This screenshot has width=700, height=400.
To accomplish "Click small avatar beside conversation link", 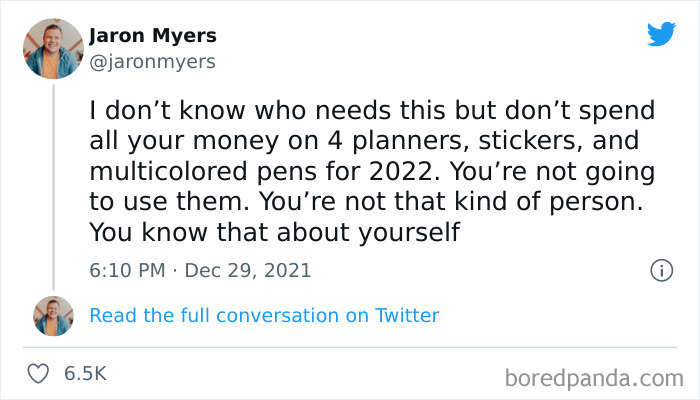I will (x=53, y=316).
